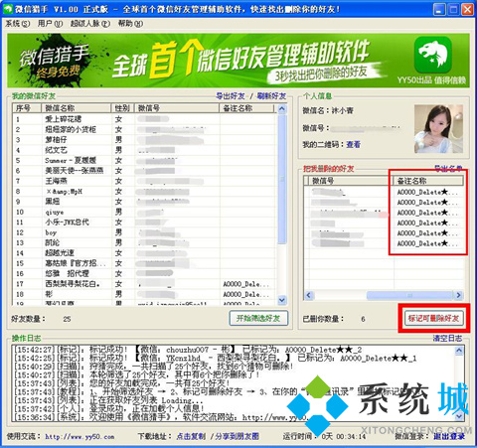Screen dimensions: 477x448
Task: Click the 全球首个微信好友管理辅助软件 banner
Action: [238, 61]
